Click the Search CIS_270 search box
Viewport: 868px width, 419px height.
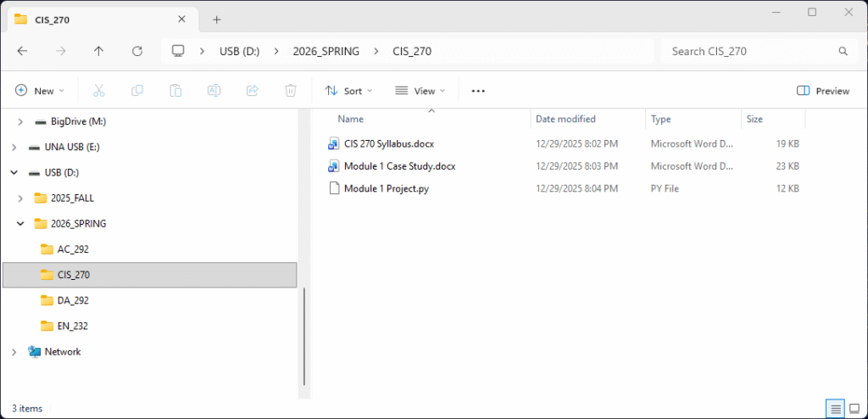[750, 51]
